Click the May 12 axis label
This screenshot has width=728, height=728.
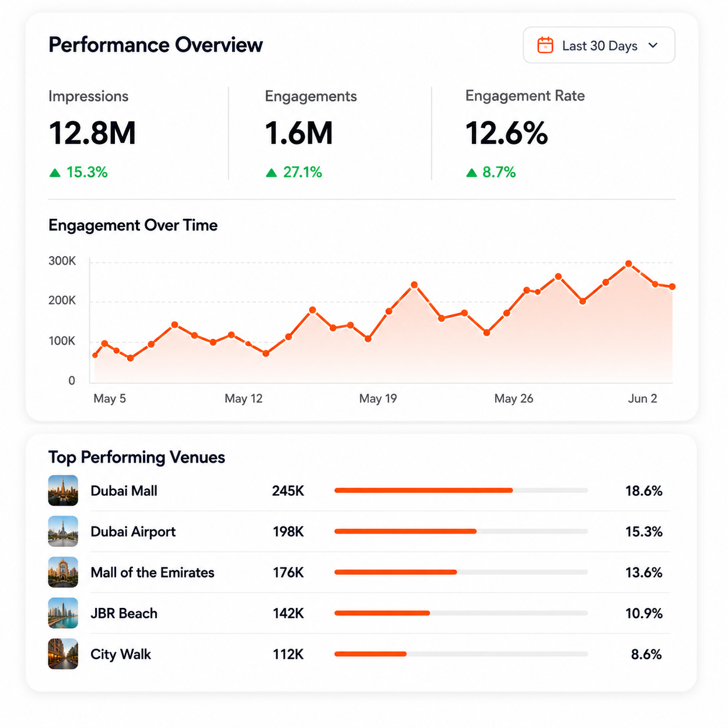244,399
